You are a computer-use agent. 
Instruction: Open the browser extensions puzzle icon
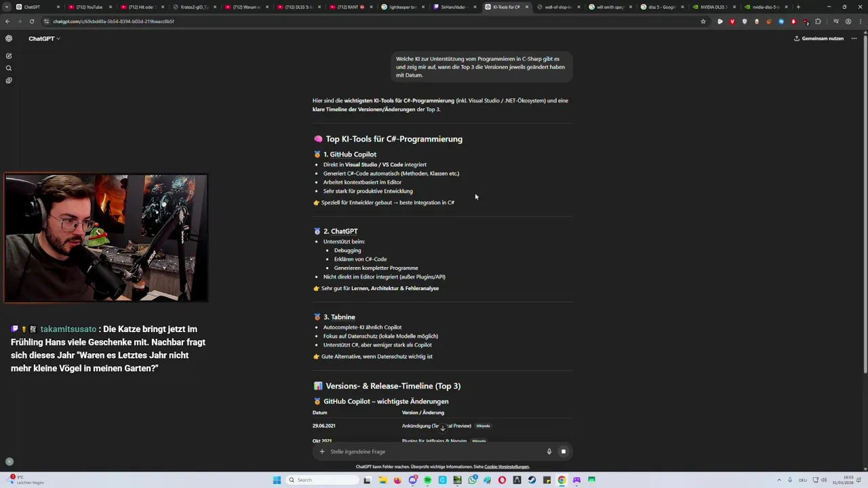pos(818,21)
